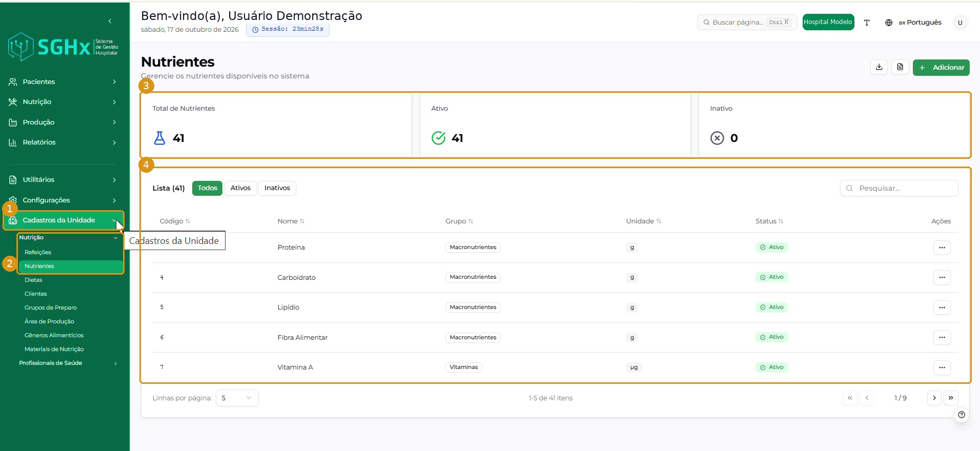Open the rows per page dropdown
The image size is (980, 451).
[x=237, y=398]
